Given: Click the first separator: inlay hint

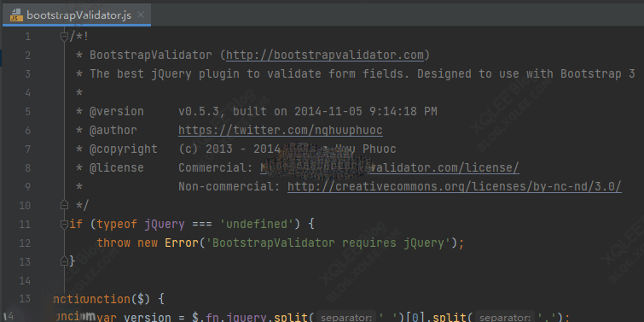Looking at the screenshot, I should (x=346, y=318).
